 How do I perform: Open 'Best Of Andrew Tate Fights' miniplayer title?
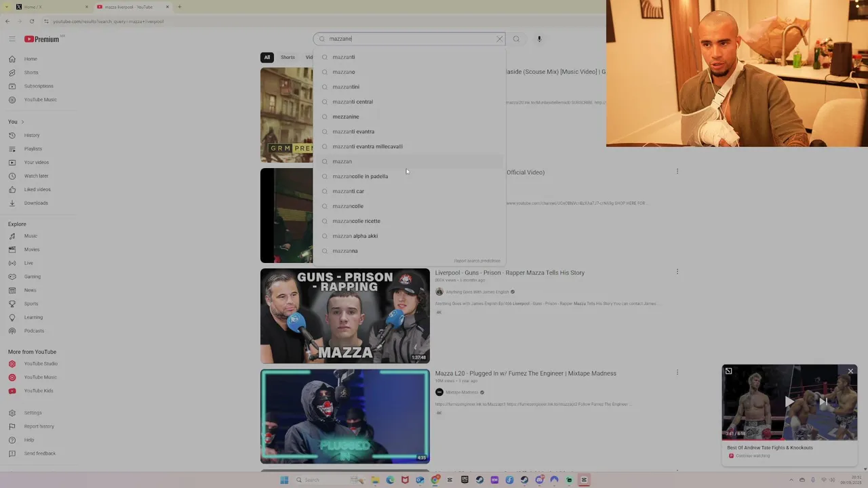click(x=770, y=448)
